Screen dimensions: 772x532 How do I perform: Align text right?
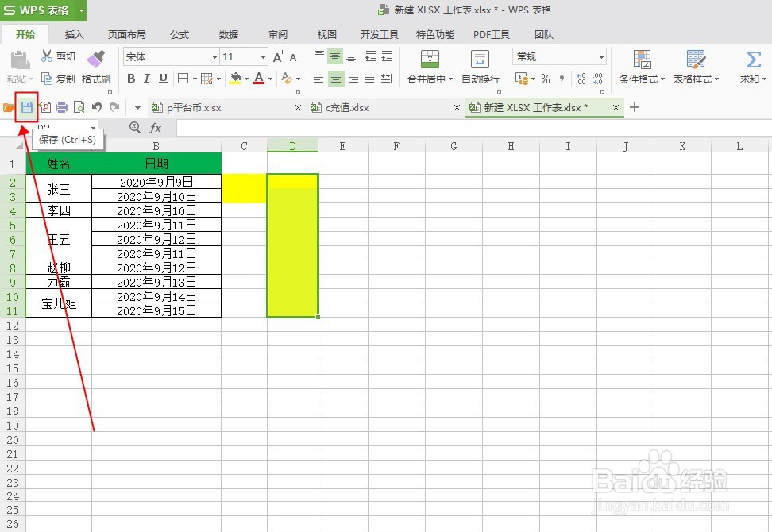(x=353, y=79)
